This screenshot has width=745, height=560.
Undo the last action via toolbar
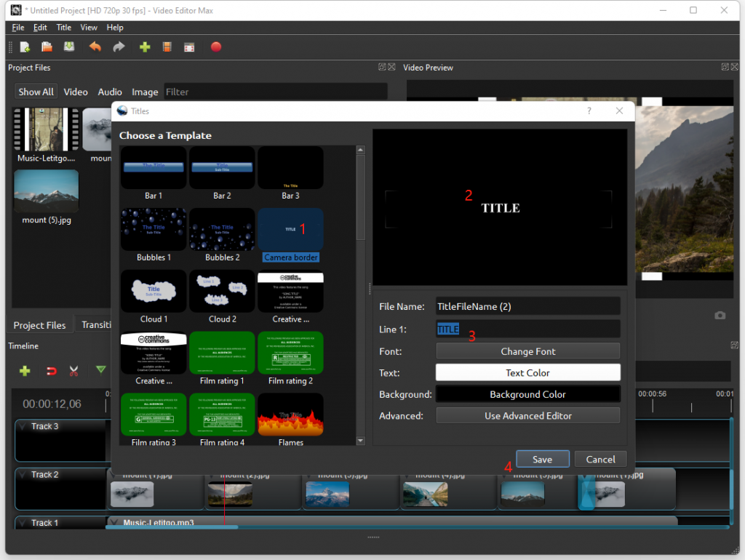pos(95,47)
